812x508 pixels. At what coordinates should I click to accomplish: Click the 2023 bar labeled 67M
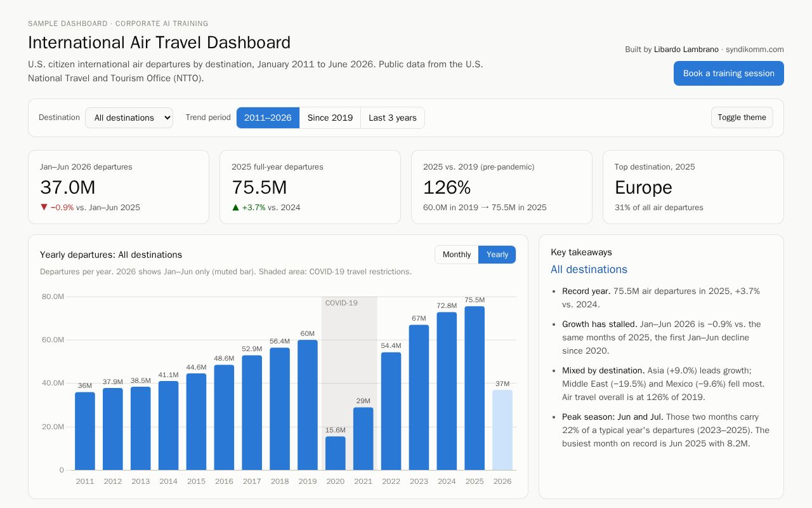[x=419, y=398]
